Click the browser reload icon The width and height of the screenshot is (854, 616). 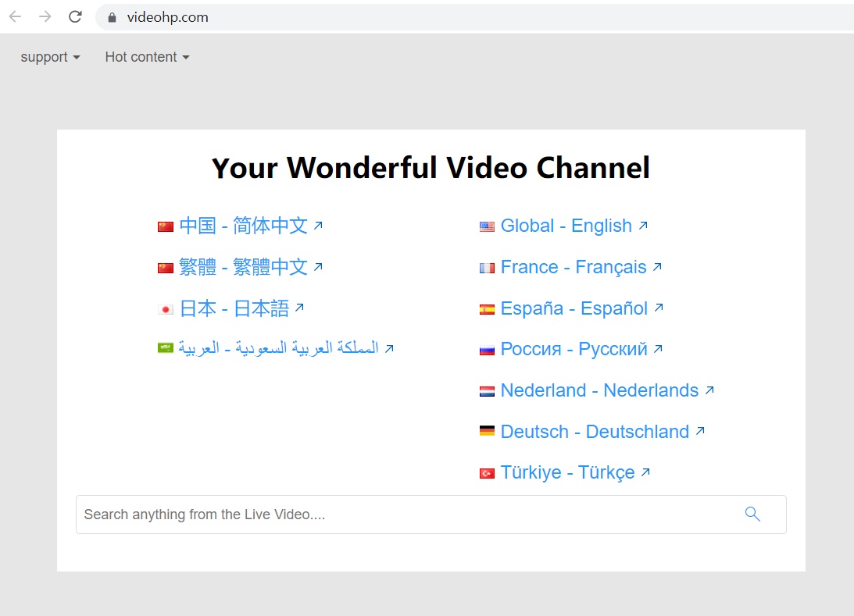pyautogui.click(x=75, y=16)
